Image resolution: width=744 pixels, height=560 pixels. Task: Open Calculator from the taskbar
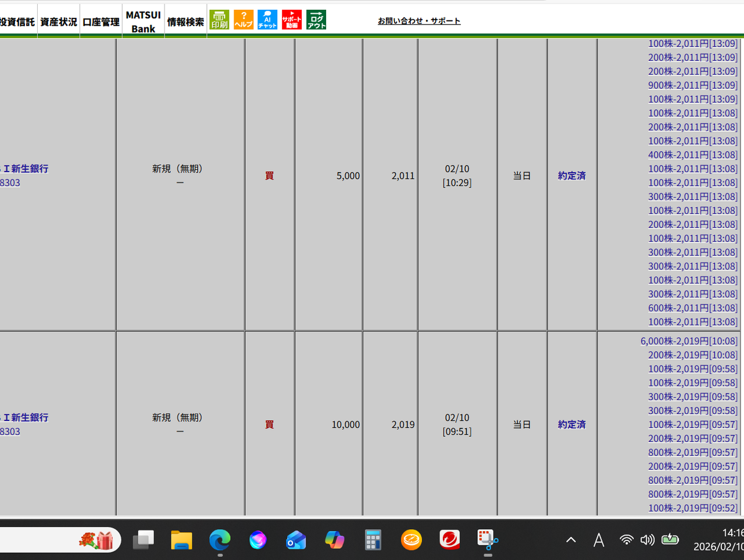[x=373, y=540]
